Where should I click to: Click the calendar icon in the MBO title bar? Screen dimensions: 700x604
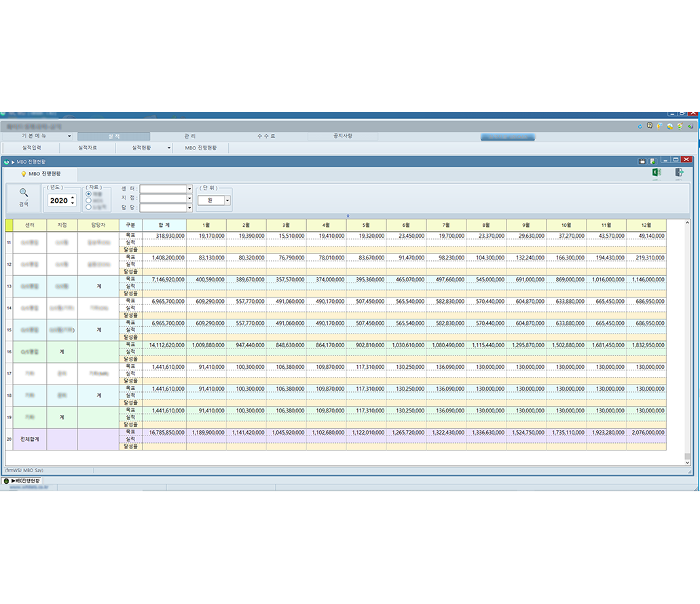642,162
